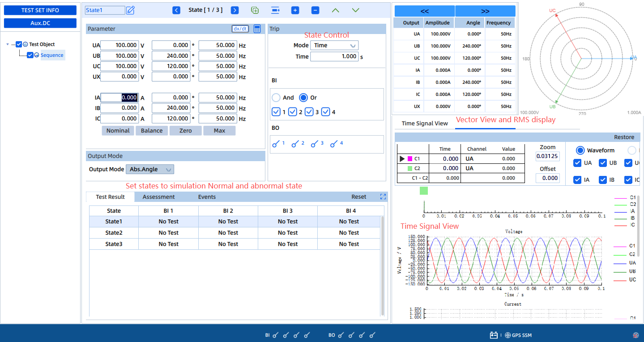Go to the previous state arrow
The image size is (644, 342).
pos(176,10)
